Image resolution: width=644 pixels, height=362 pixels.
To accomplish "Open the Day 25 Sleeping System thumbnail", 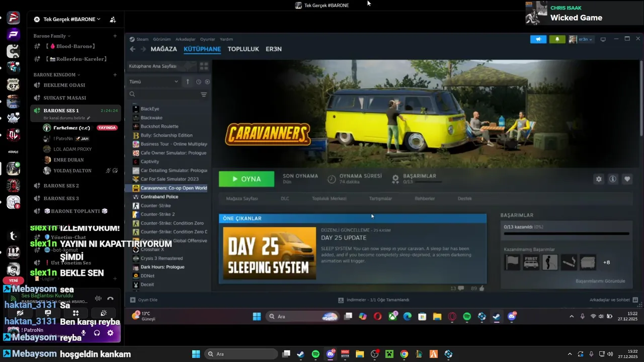I will coord(269,253).
